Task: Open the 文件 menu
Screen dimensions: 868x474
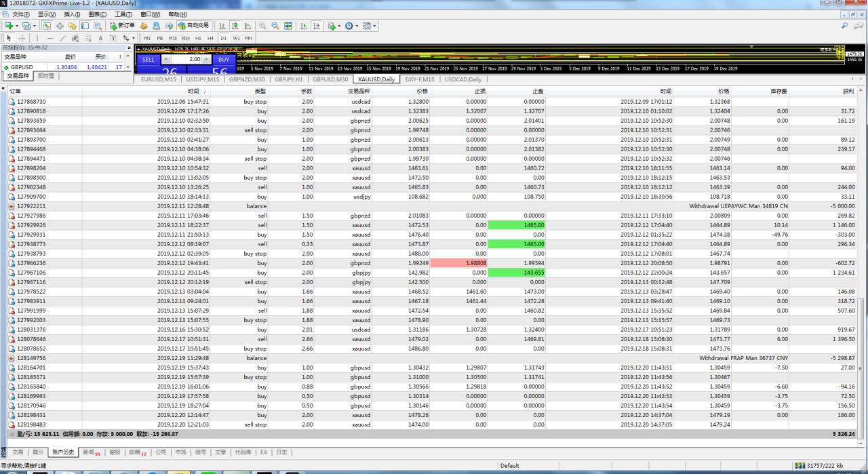Action: [x=21, y=14]
